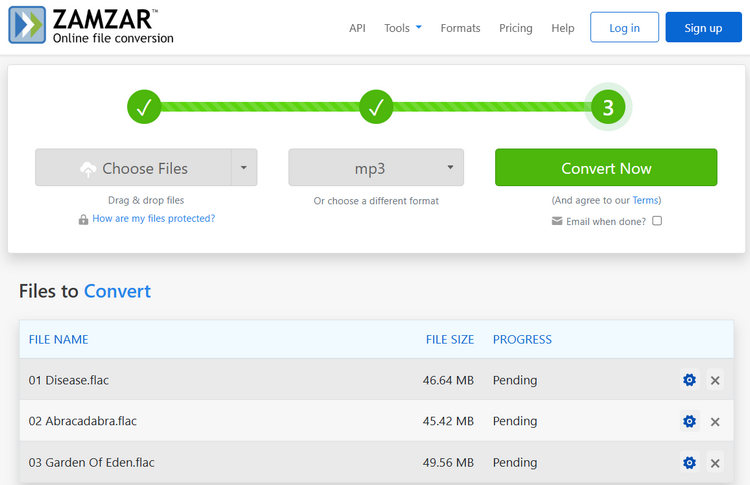Click the second step checkmark circle

376,107
